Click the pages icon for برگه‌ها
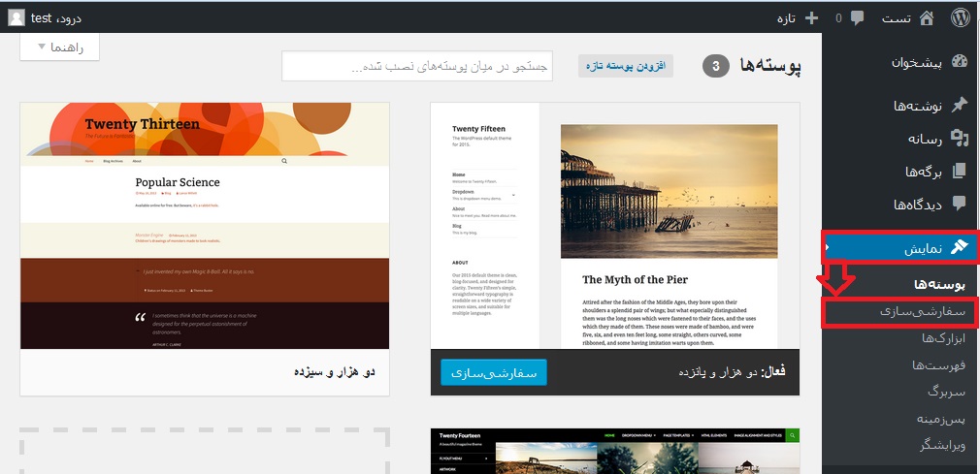 (x=959, y=171)
